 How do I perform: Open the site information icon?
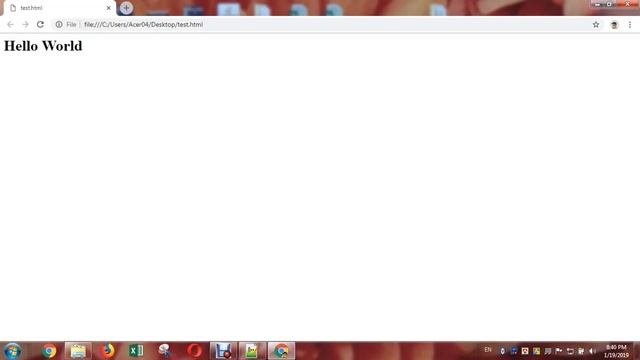59,24
